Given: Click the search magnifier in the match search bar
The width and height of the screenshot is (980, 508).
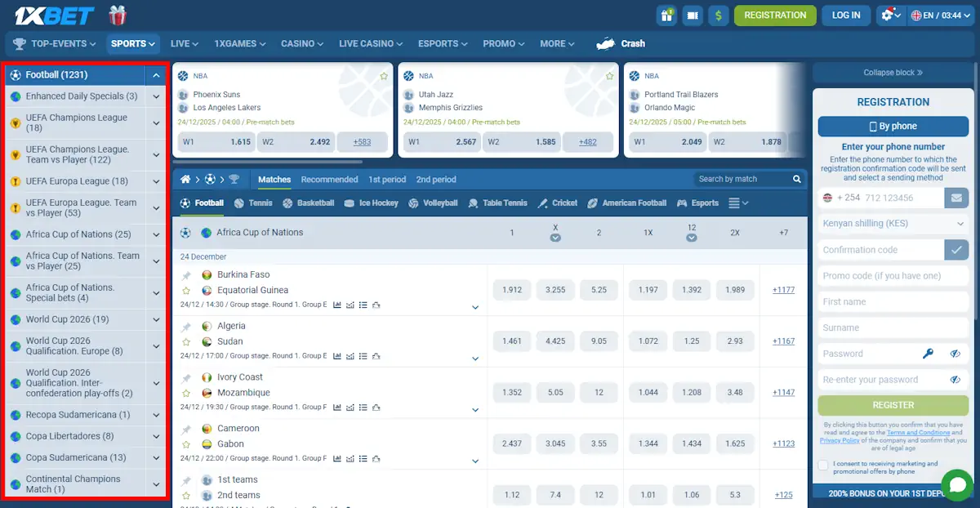Looking at the screenshot, I should tap(796, 179).
